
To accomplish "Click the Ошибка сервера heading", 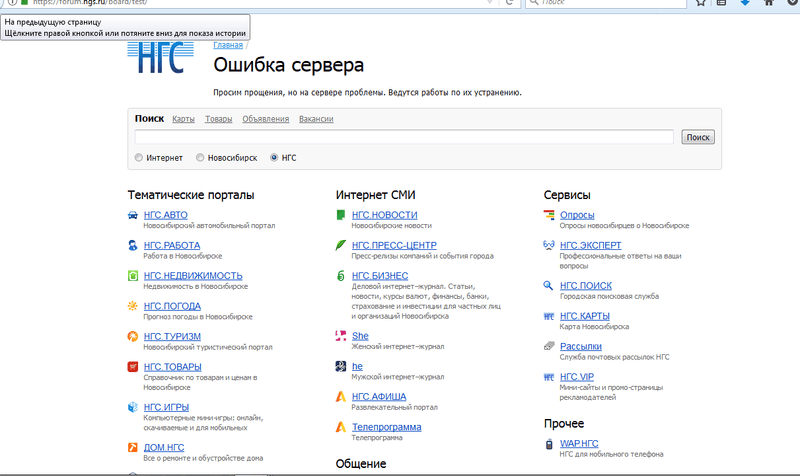I will click(x=288, y=65).
